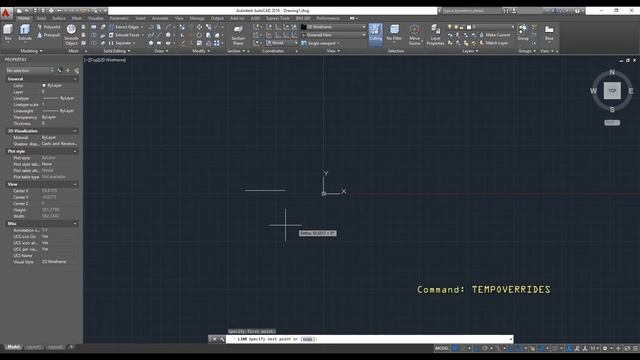Image resolution: width=640 pixels, height=360 pixels.
Task: Choose the Presspull tool
Action: 49,35
